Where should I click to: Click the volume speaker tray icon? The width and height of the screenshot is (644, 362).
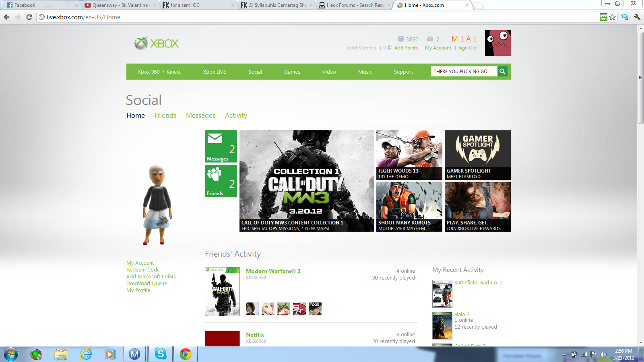(x=603, y=354)
